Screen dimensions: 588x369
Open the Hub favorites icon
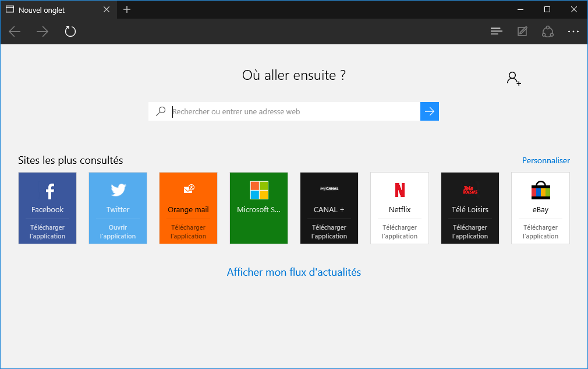click(496, 31)
